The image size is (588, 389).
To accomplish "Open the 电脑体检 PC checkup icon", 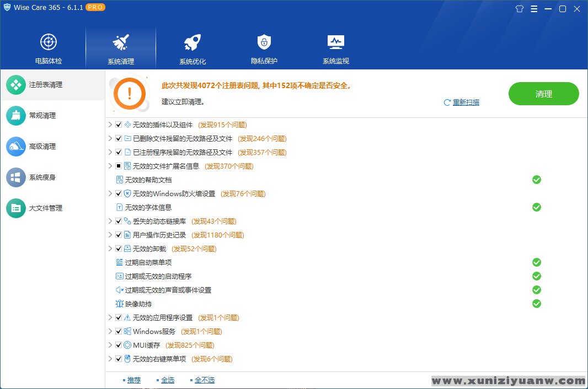I will pyautogui.click(x=49, y=42).
